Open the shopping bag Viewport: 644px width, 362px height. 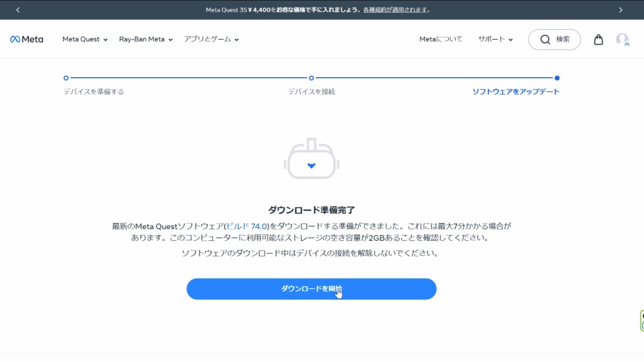point(598,40)
